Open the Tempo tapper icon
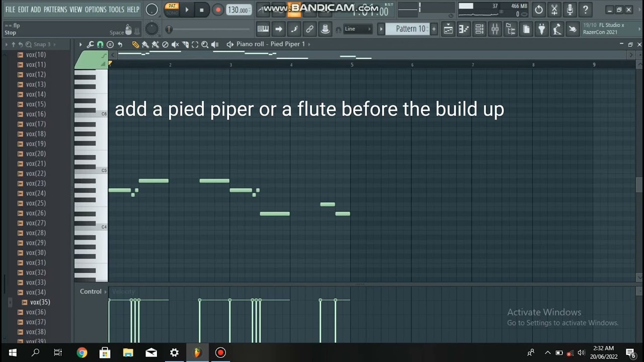 [557, 29]
